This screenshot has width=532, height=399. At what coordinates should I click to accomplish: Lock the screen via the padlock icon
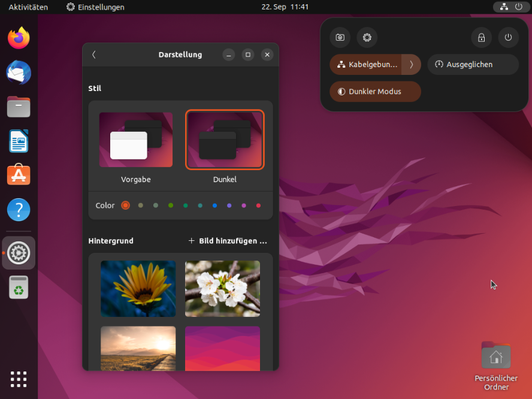coord(481,37)
